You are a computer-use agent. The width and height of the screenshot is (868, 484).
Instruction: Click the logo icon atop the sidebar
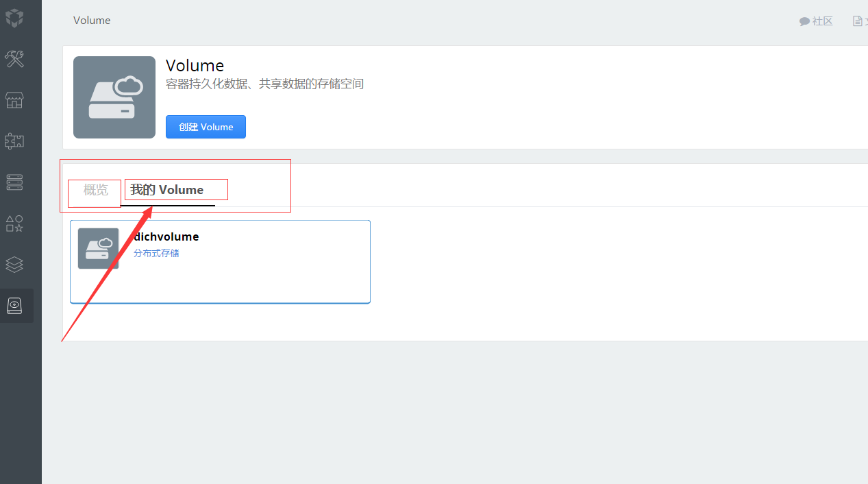[x=14, y=19]
